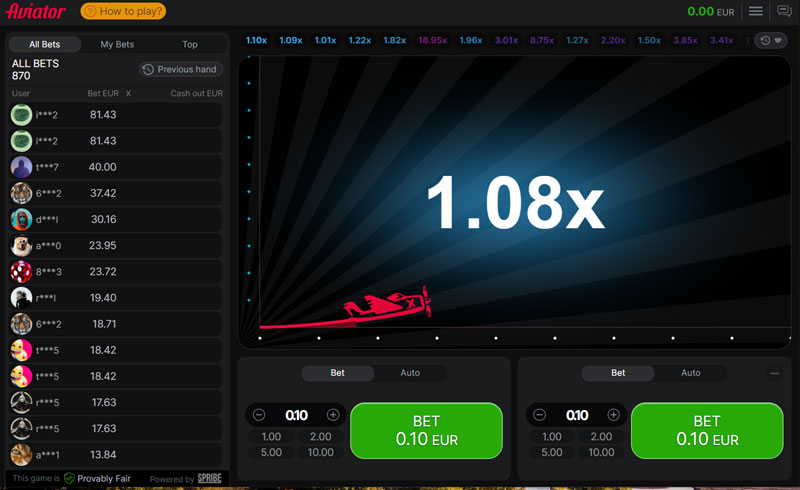The width and height of the screenshot is (800, 490).
Task: Show the Previous hand bets
Action: coord(181,70)
